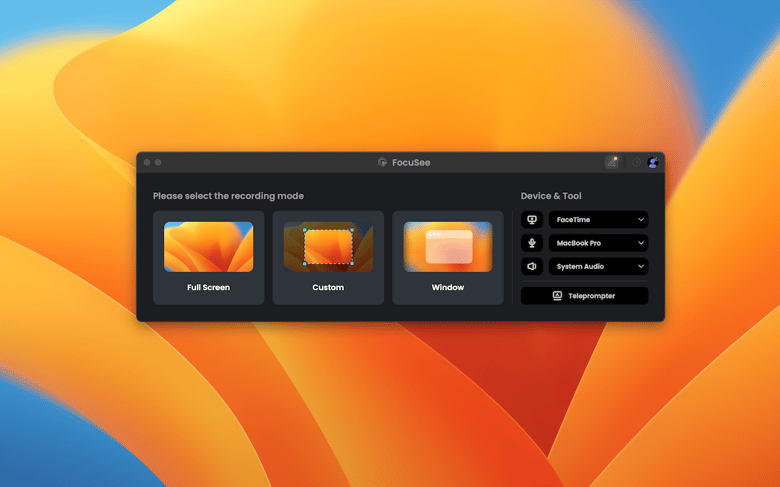Toggle the microphone icon
The width and height of the screenshot is (780, 487).
(532, 243)
